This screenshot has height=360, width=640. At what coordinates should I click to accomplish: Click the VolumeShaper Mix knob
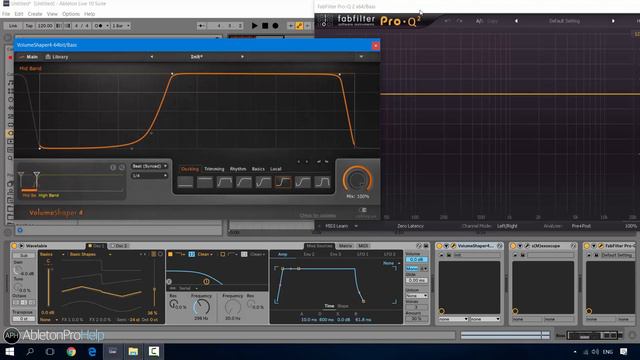358,180
